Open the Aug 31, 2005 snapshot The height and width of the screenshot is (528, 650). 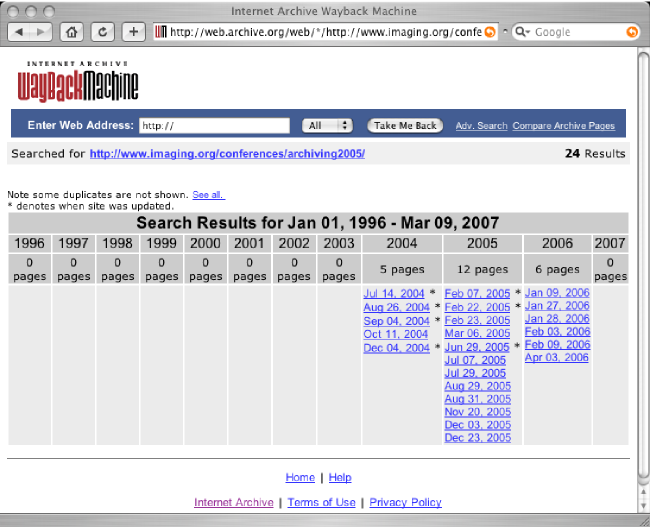pyautogui.click(x=478, y=399)
